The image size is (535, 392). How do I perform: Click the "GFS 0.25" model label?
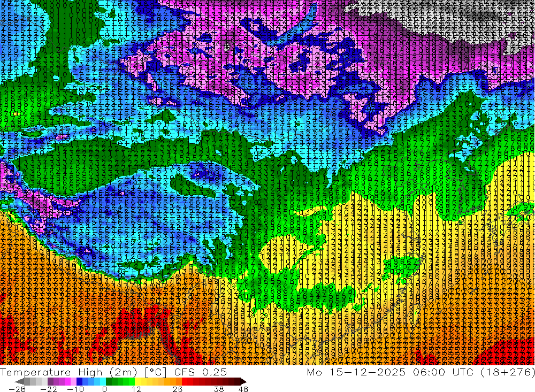coord(200,372)
